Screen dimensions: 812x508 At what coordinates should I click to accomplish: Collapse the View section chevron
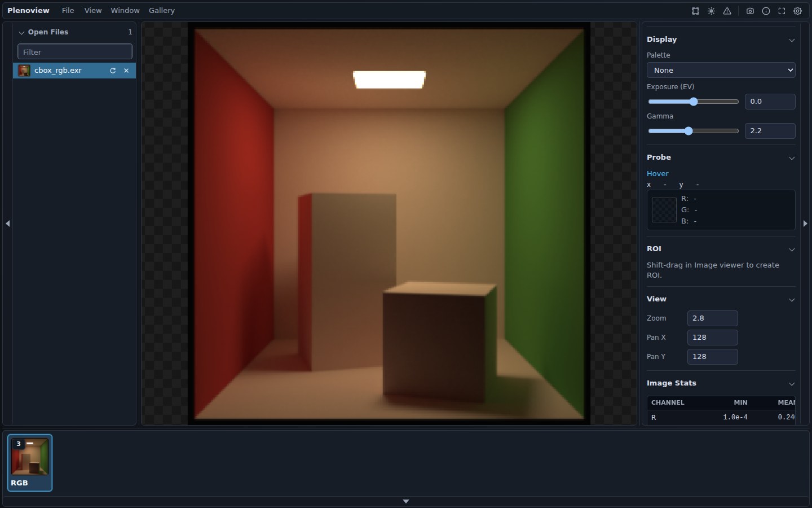pos(792,300)
